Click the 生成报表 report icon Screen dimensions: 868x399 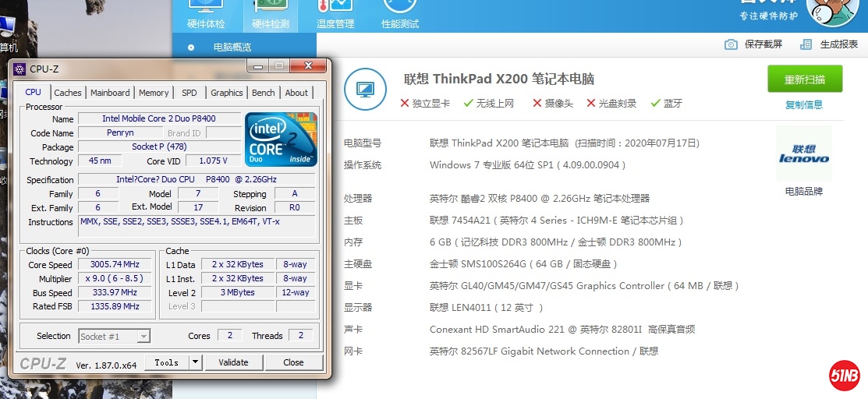point(806,44)
